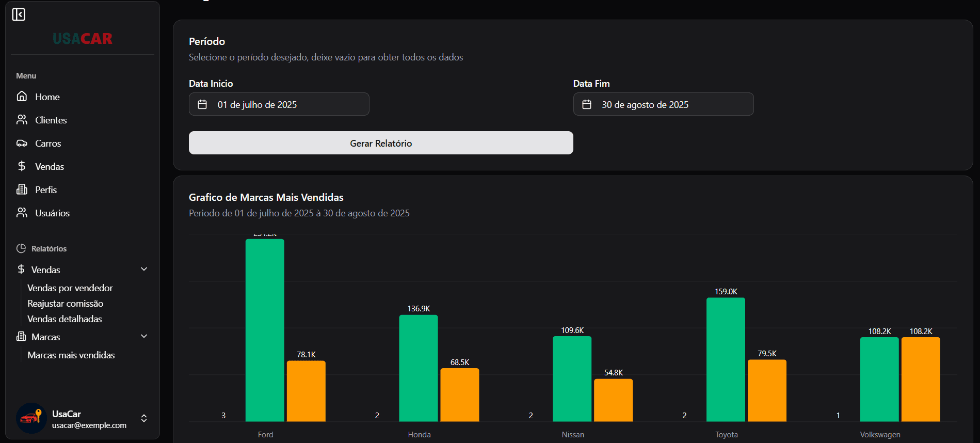This screenshot has width=980, height=443.
Task: Click the Usuários people icon
Action: click(22, 213)
